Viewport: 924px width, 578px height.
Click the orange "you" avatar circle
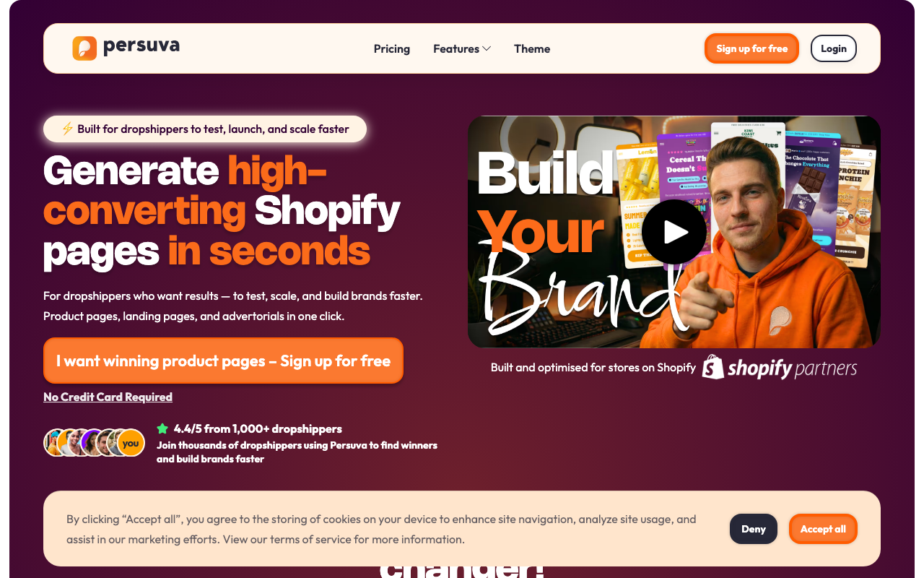[x=131, y=443]
